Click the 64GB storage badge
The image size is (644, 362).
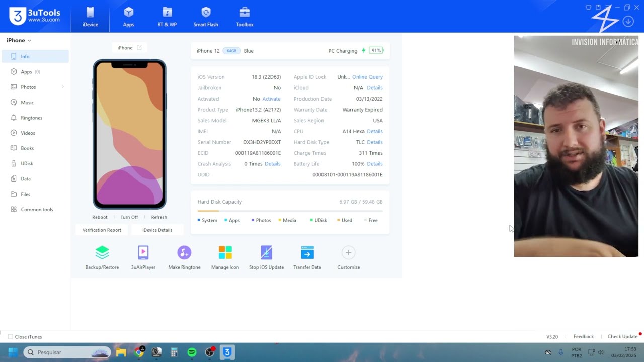pyautogui.click(x=231, y=51)
